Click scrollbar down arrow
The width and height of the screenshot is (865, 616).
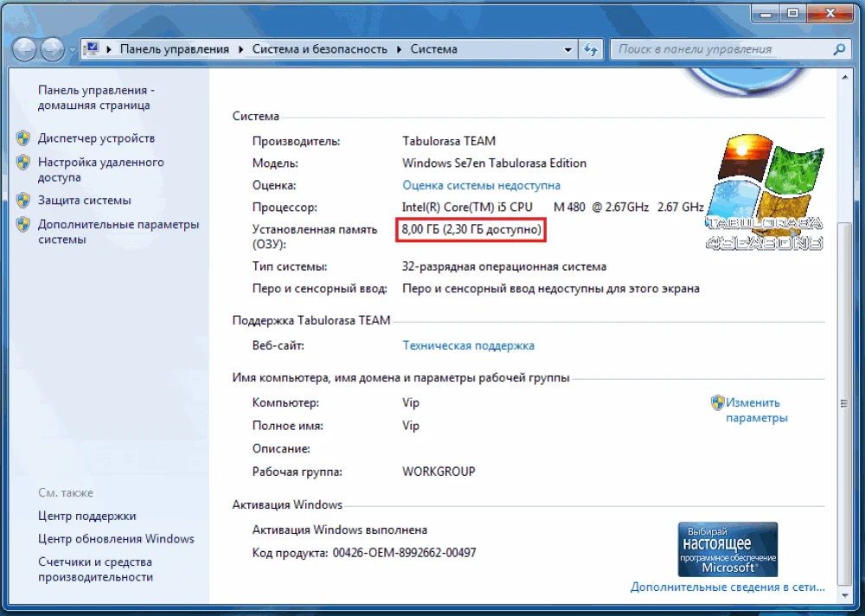click(844, 595)
